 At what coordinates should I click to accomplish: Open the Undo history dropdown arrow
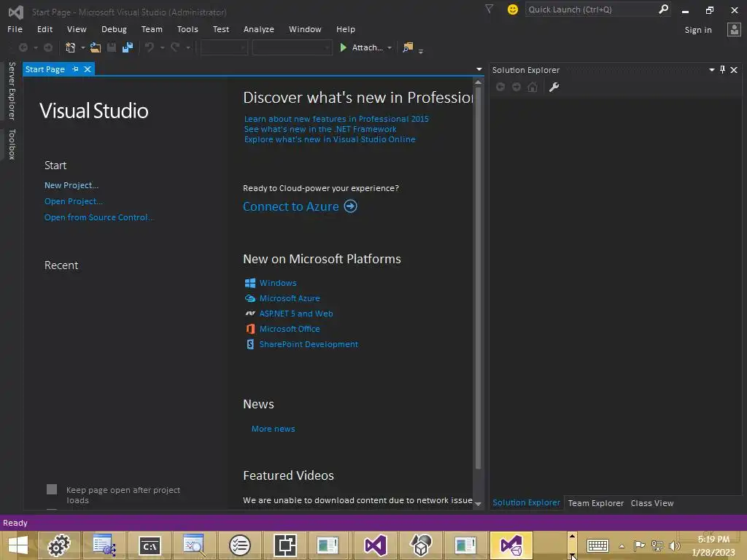[162, 47]
